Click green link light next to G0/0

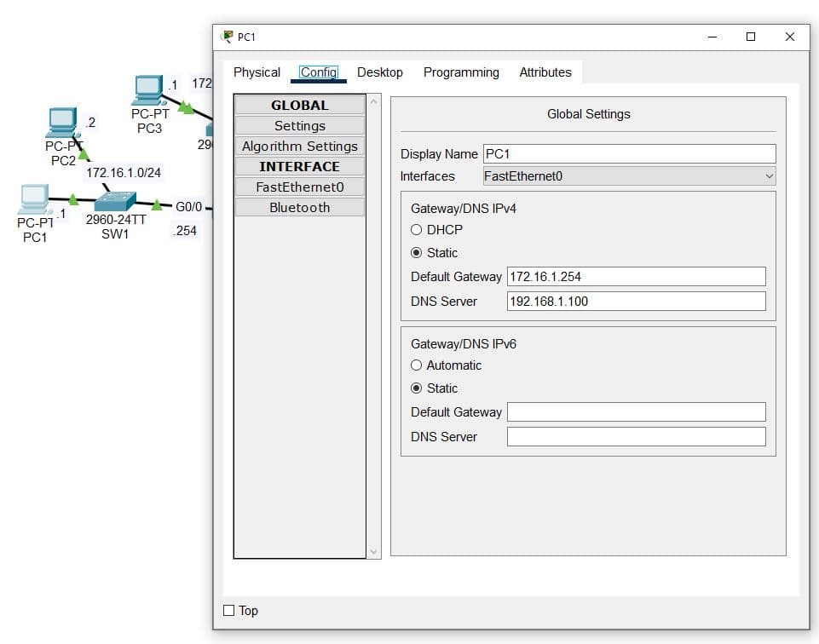coord(157,204)
